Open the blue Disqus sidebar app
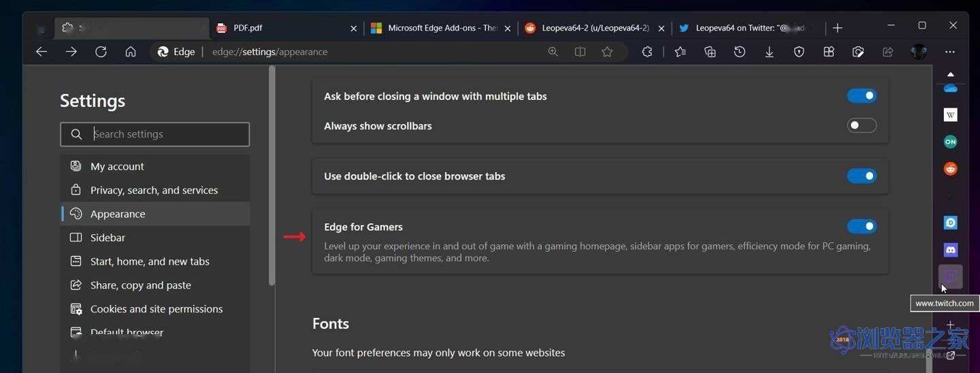The width and height of the screenshot is (980, 373). 951,223
